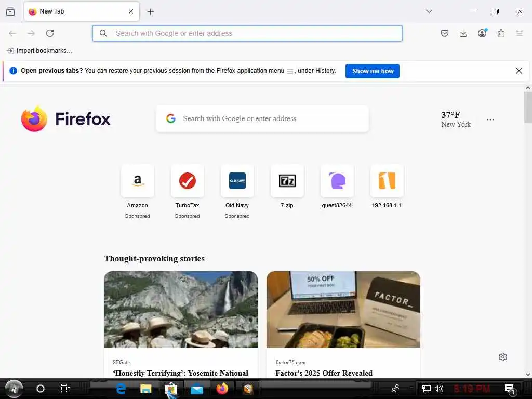Viewport: 532px width, 399px height.
Task: Open File Explorer from the taskbar
Action: [x=146, y=389]
